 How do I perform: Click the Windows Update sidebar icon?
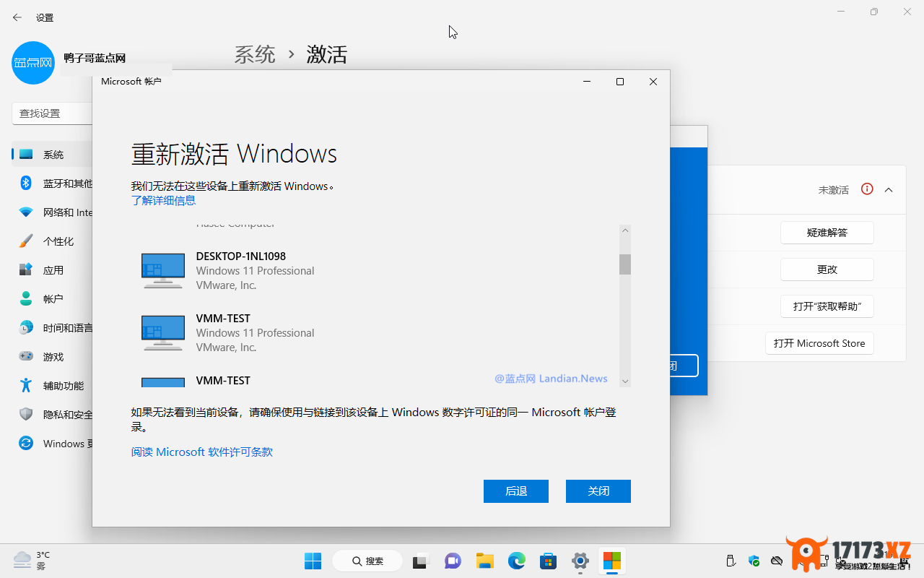point(26,443)
